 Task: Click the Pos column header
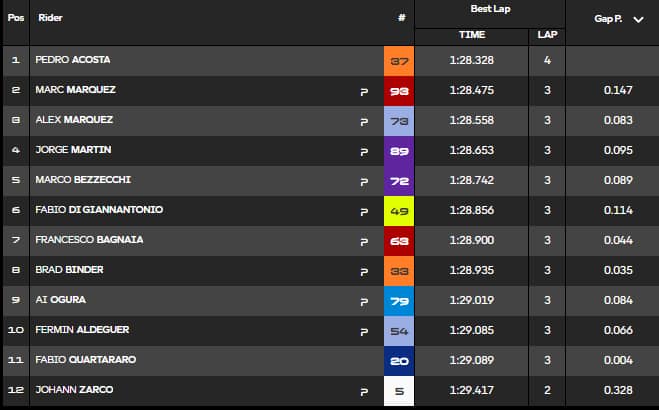click(16, 18)
